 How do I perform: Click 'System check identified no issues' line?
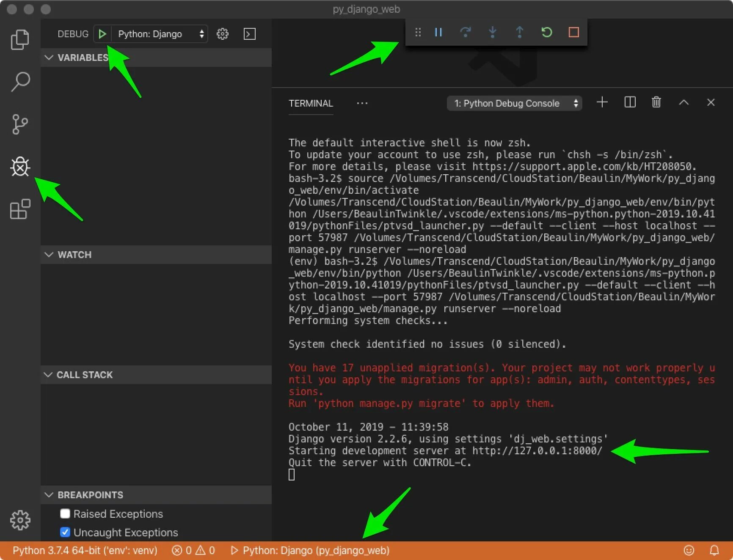pyautogui.click(x=427, y=344)
